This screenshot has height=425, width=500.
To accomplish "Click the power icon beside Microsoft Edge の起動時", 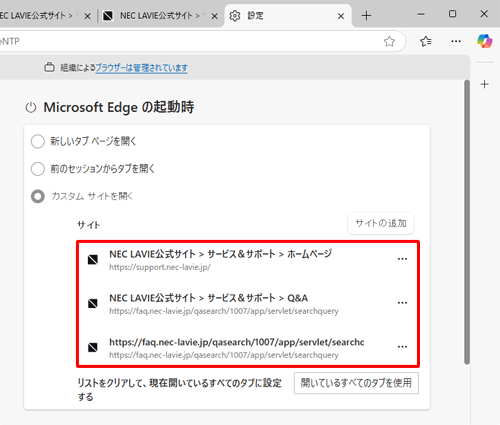I will click(x=31, y=108).
